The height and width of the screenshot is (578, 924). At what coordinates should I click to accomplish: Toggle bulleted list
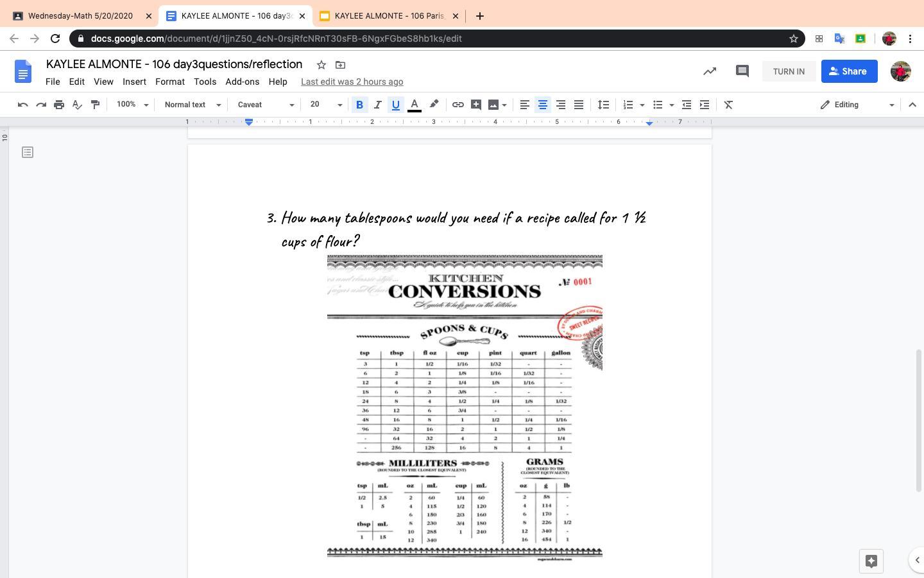(658, 105)
